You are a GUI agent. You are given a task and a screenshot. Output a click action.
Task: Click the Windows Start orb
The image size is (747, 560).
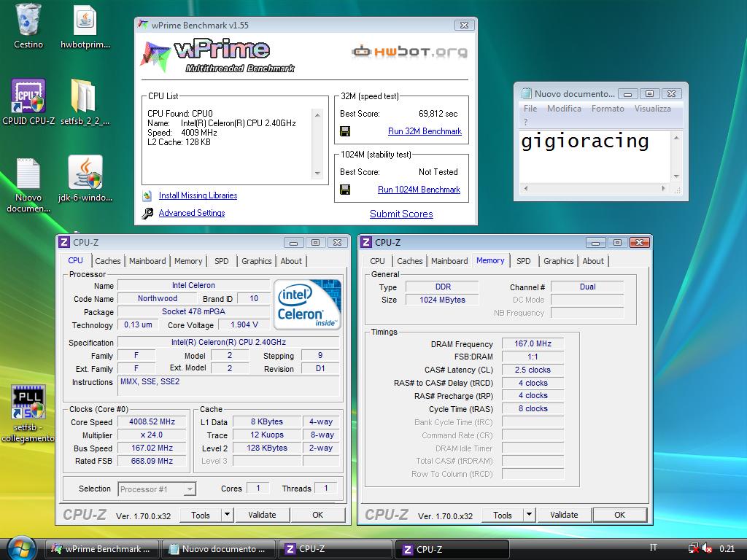21,548
